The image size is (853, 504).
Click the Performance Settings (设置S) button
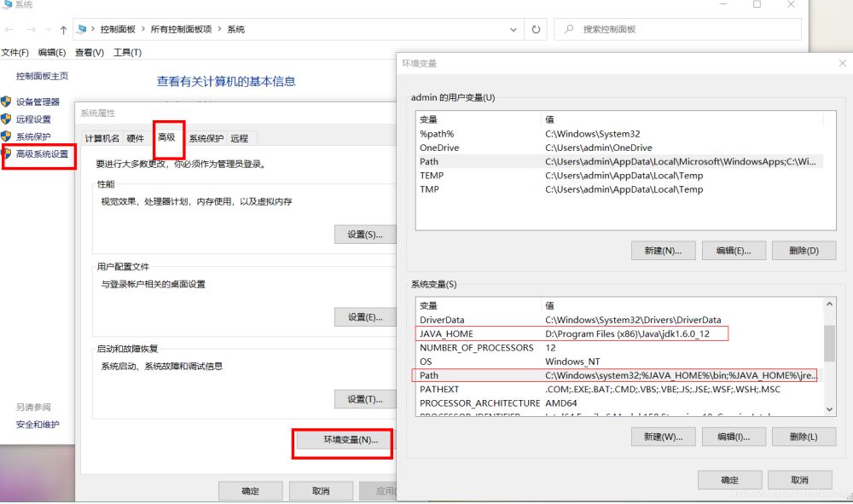tap(364, 235)
